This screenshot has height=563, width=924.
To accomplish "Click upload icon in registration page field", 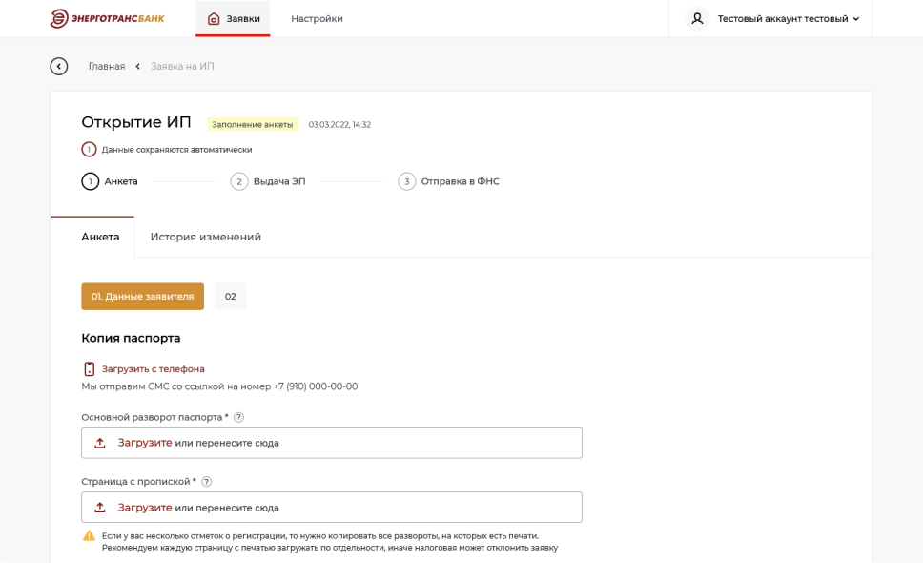I will click(100, 508).
